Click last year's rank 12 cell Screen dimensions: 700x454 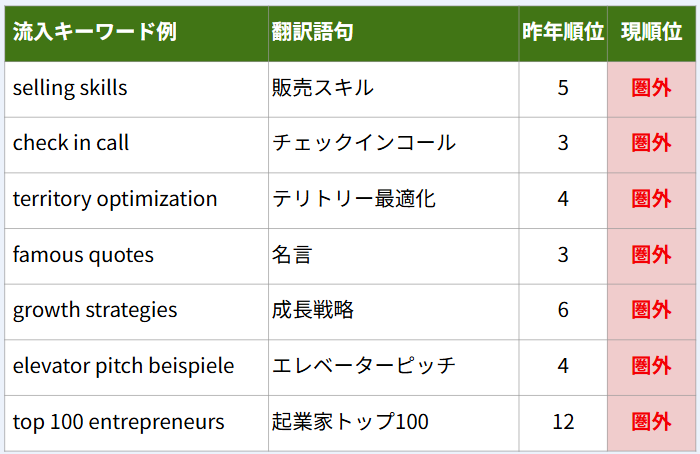point(563,422)
